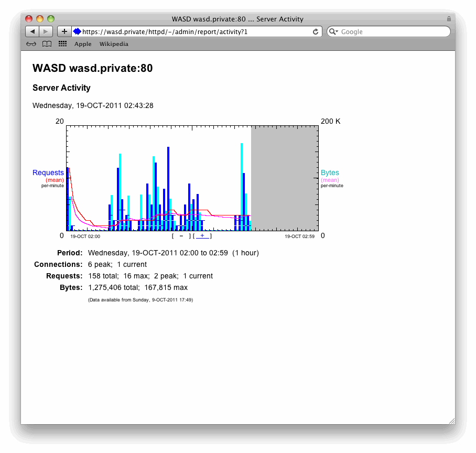Image resolution: width=476 pixels, height=453 pixels.
Task: Click the green zoom window button
Action: click(x=51, y=19)
